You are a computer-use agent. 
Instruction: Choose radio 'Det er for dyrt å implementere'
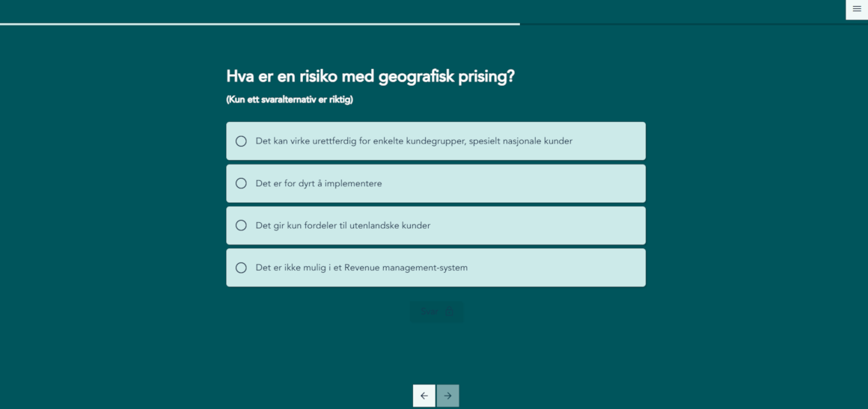[241, 183]
